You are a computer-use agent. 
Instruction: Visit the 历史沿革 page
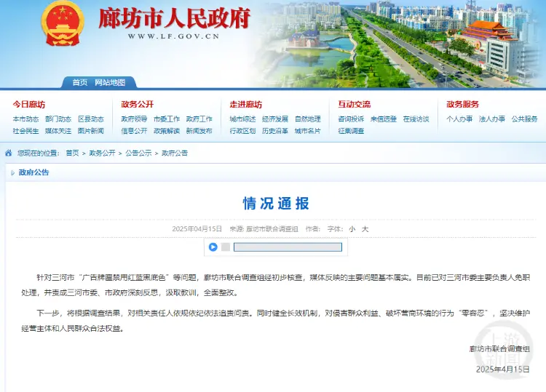coord(275,131)
